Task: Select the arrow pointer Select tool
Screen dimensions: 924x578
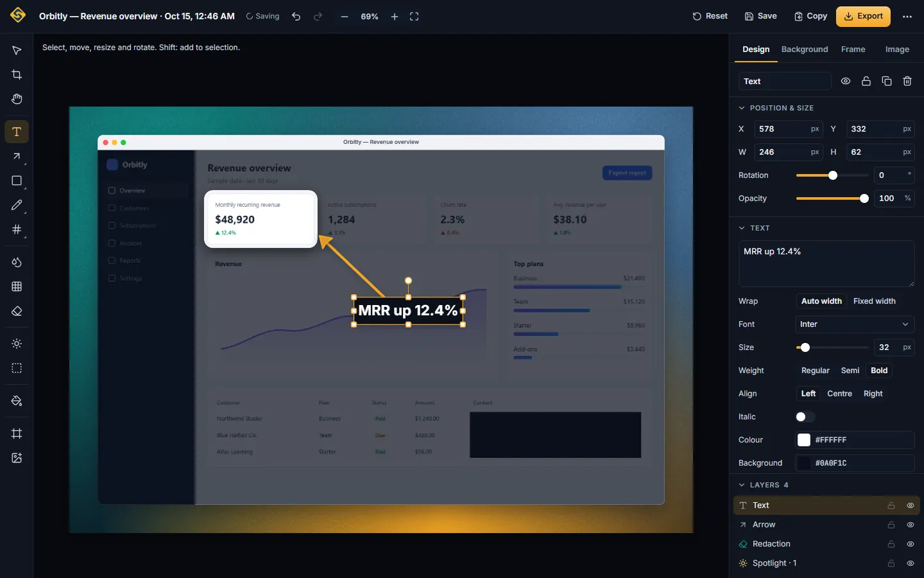Action: coord(17,50)
